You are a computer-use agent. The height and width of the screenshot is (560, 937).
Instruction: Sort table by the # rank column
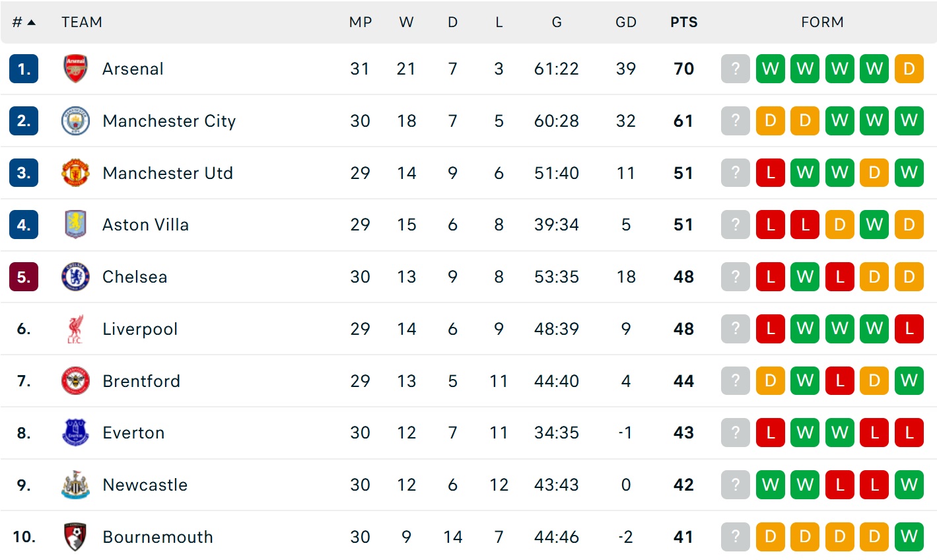pos(24,22)
